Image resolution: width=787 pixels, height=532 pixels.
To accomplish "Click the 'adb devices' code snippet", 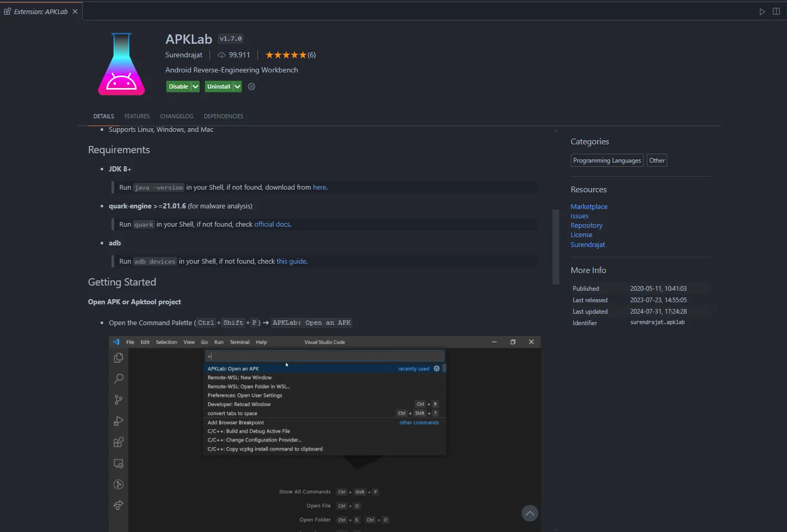I will click(x=155, y=262).
